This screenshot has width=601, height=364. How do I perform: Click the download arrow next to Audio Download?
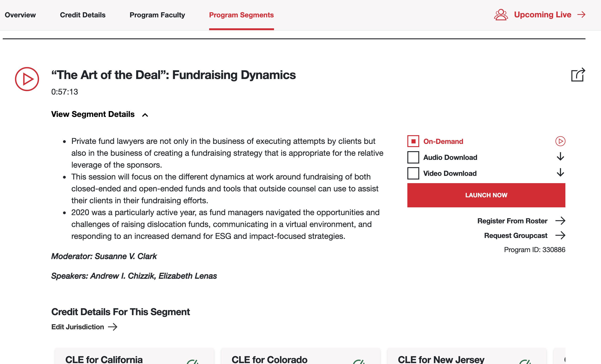(x=560, y=157)
